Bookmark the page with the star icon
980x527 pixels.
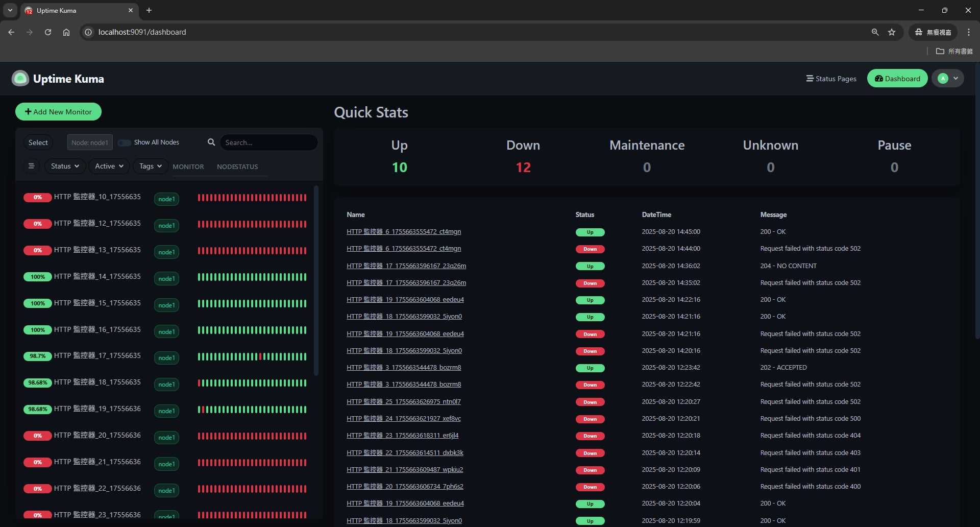click(x=892, y=32)
